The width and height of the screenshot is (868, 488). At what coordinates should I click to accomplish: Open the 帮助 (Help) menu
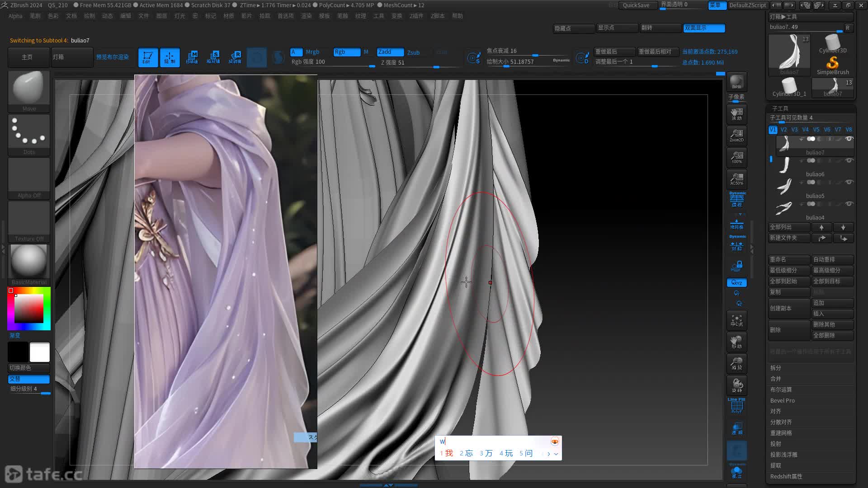tap(458, 16)
